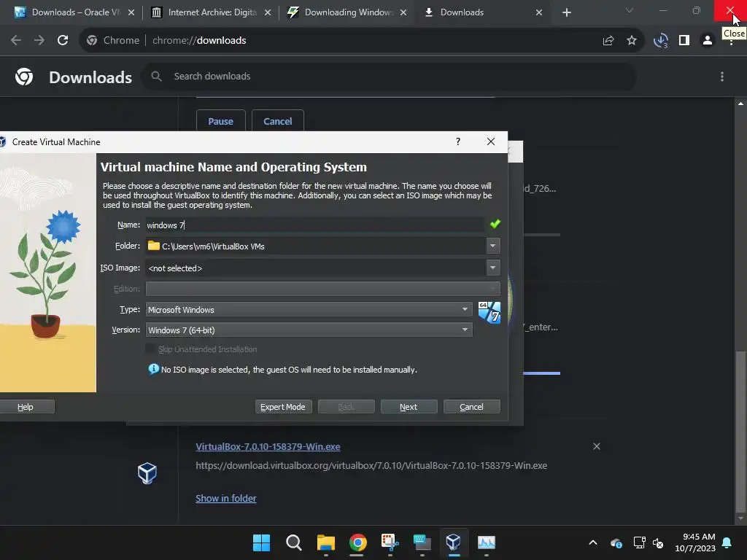Screen dimensions: 747x560
Task: Click the Chrome icon in the taskbar
Action: pyautogui.click(x=357, y=542)
